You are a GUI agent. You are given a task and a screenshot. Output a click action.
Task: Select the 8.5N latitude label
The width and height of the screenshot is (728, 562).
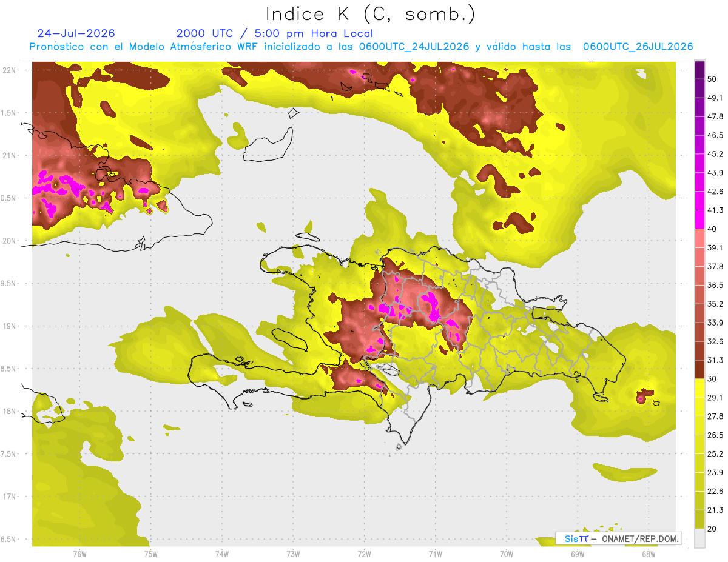pos(9,369)
